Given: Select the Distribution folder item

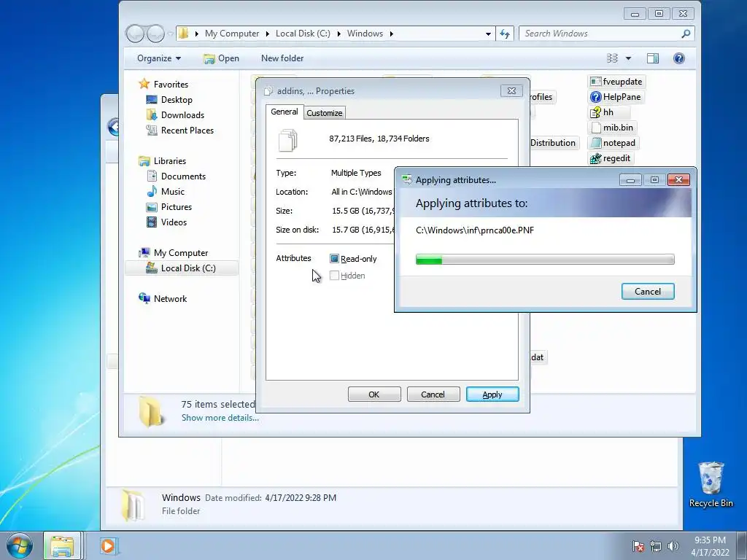Looking at the screenshot, I should click(553, 143).
